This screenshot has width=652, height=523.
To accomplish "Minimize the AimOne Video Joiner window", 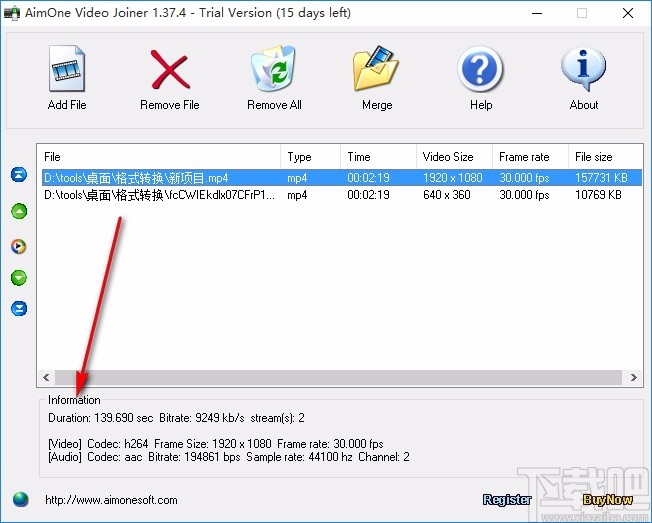I will [x=537, y=13].
